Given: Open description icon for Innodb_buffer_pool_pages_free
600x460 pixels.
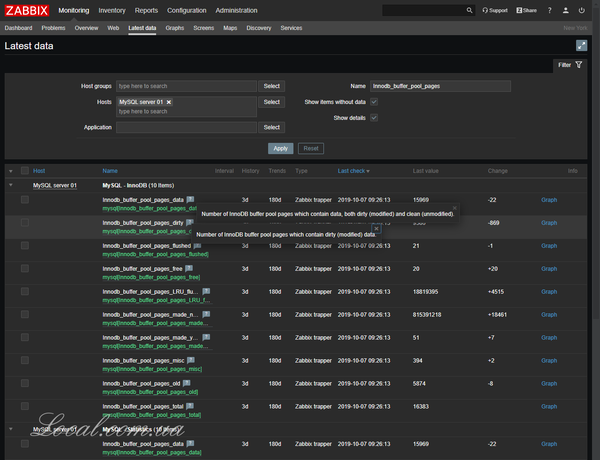Looking at the screenshot, I should pos(189,268).
